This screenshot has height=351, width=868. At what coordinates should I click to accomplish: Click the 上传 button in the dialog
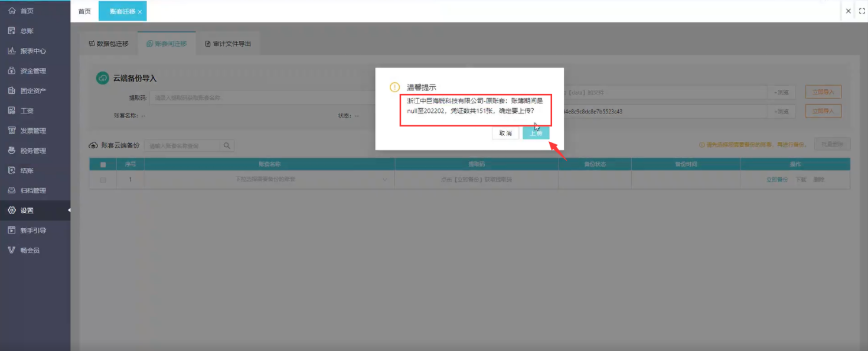click(536, 134)
